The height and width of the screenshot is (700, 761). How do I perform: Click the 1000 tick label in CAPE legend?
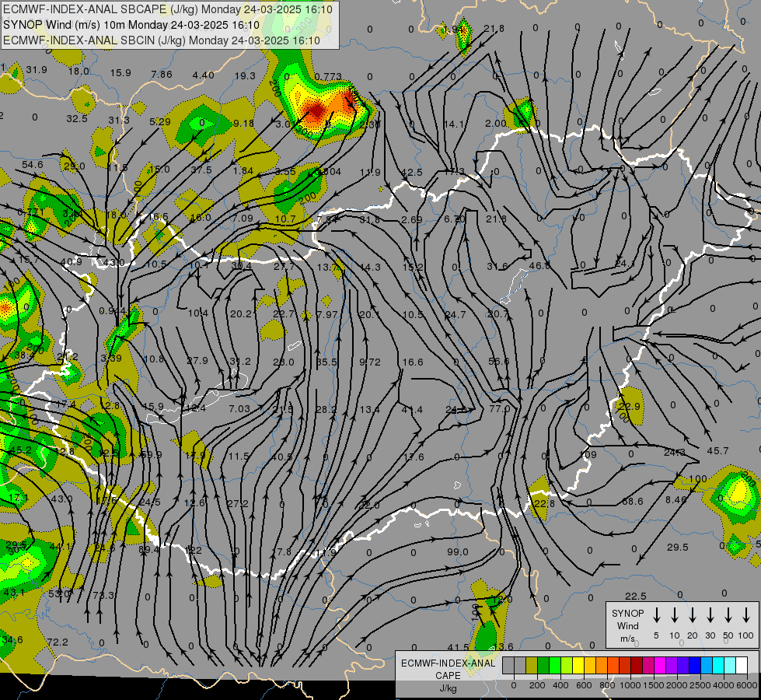coord(630,685)
